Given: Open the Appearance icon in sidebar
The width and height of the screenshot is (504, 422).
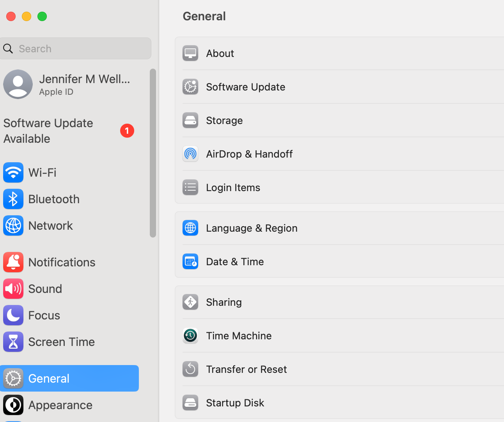Looking at the screenshot, I should coord(13,405).
